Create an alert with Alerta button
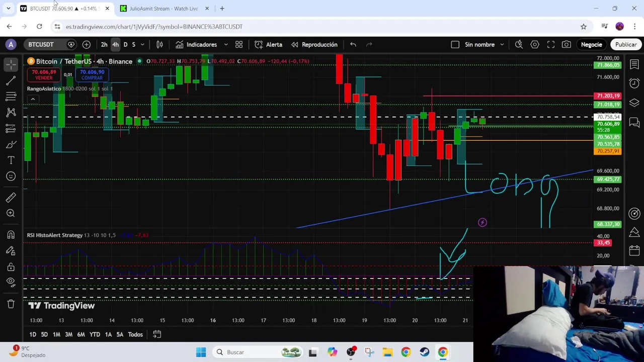 pyautogui.click(x=269, y=45)
